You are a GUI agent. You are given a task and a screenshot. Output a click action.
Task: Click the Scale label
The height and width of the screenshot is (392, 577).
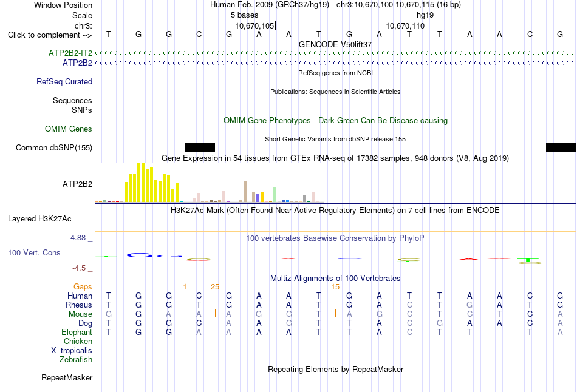pyautogui.click(x=82, y=15)
